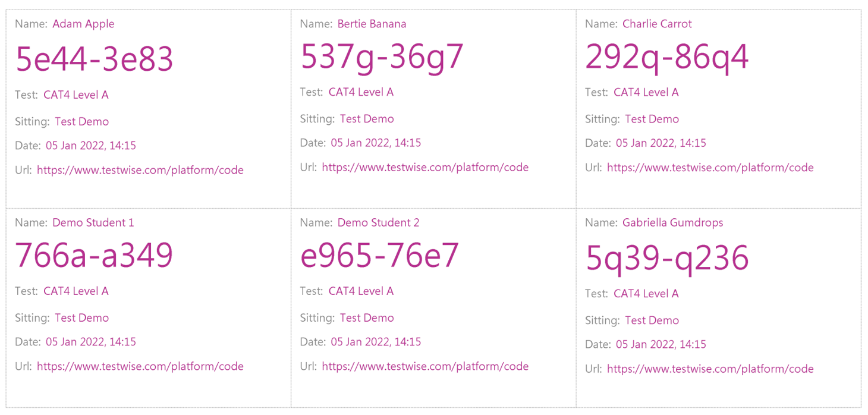Select the name Demo Student 1
The image size is (868, 415).
(x=93, y=222)
